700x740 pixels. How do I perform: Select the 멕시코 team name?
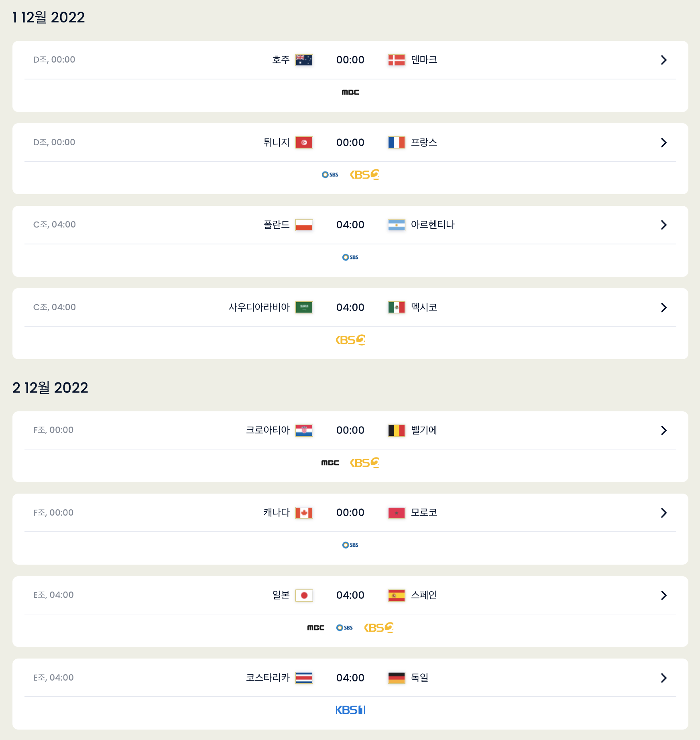coord(424,307)
